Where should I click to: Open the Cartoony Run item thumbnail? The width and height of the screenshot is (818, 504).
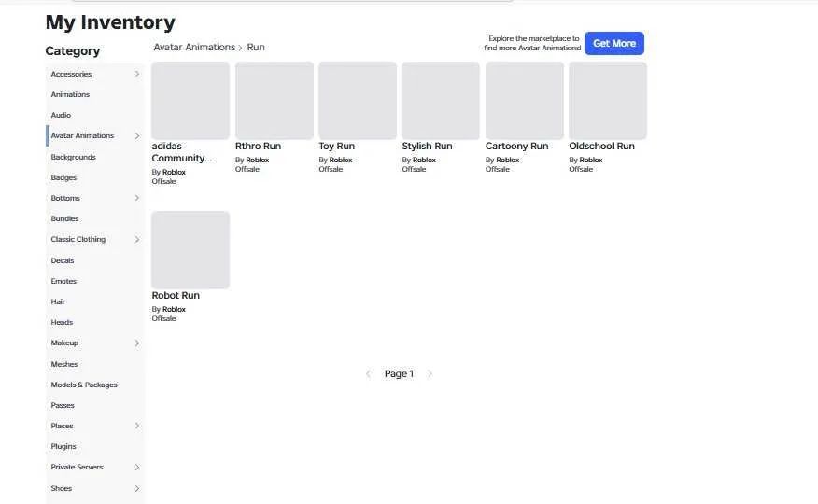pos(524,101)
